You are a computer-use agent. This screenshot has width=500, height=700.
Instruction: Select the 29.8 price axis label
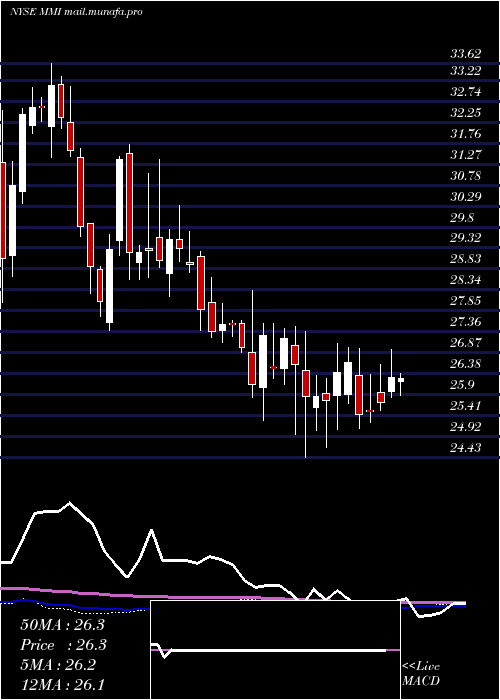[x=462, y=218]
